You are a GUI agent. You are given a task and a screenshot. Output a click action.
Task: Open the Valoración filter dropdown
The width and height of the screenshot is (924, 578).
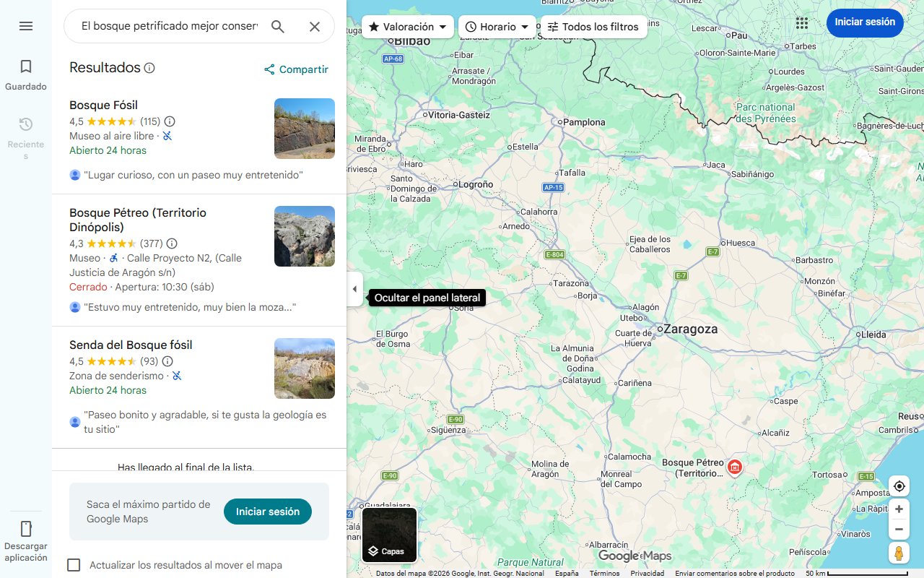pyautogui.click(x=408, y=27)
